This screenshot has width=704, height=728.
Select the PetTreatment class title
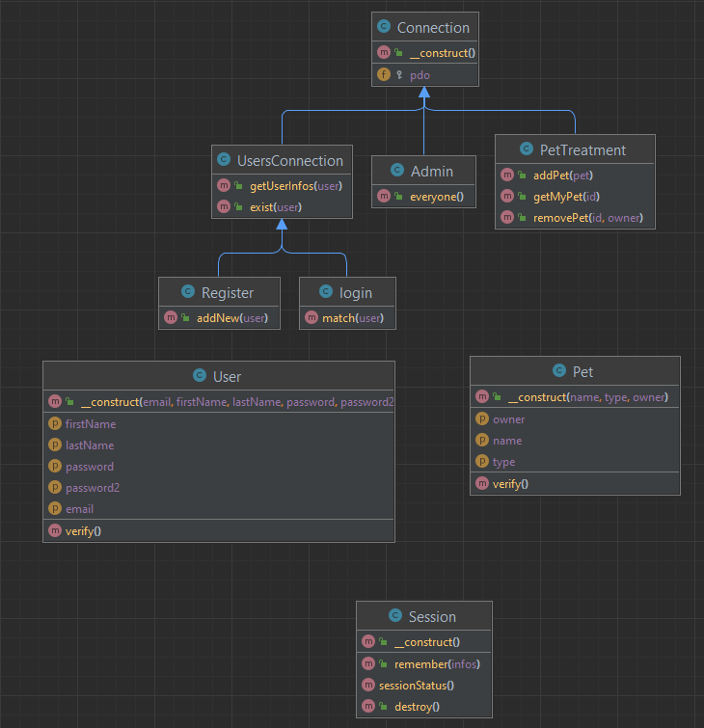point(582,150)
